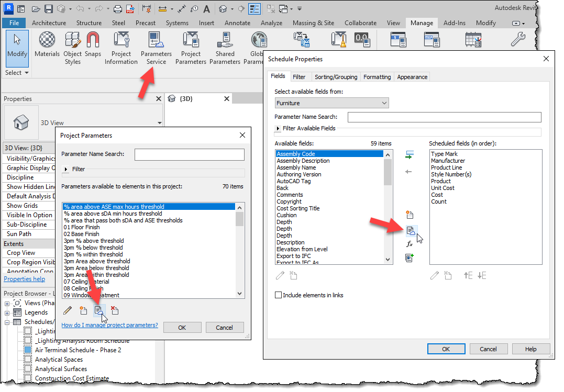Click the delete parameter icon in Project Parameters

click(x=115, y=310)
